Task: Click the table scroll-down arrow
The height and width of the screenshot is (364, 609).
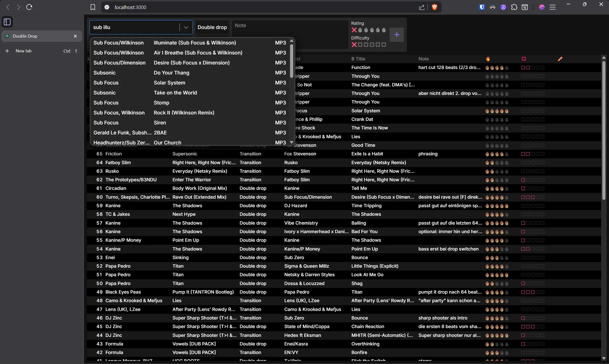Action: tap(604, 359)
